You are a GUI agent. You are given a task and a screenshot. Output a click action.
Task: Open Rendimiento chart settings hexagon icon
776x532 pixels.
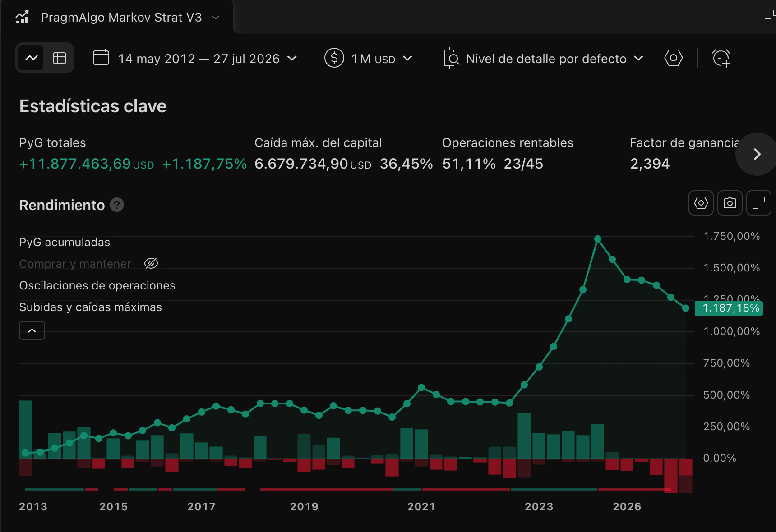tap(701, 203)
